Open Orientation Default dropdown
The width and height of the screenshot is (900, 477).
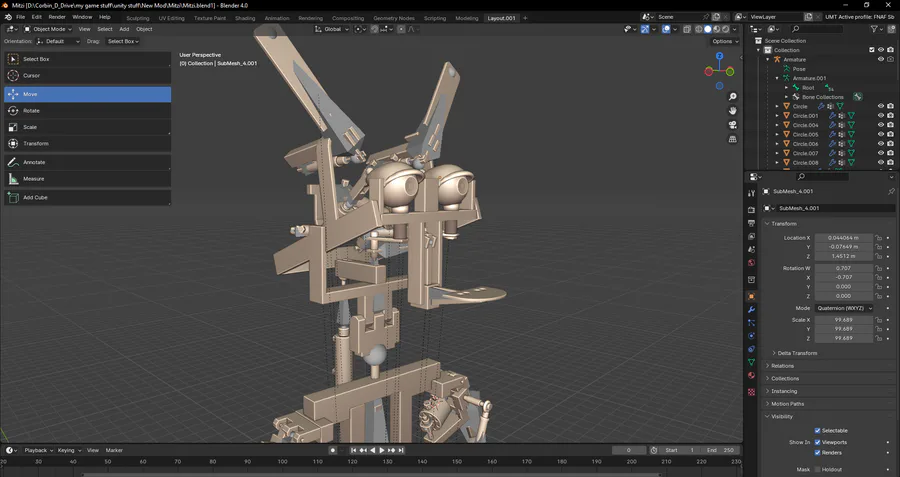[58, 41]
